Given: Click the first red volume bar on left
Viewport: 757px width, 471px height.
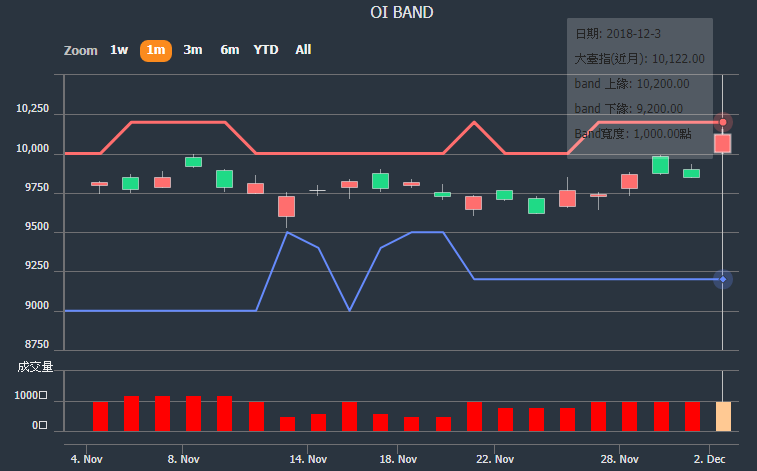Looking at the screenshot, I should point(100,416).
